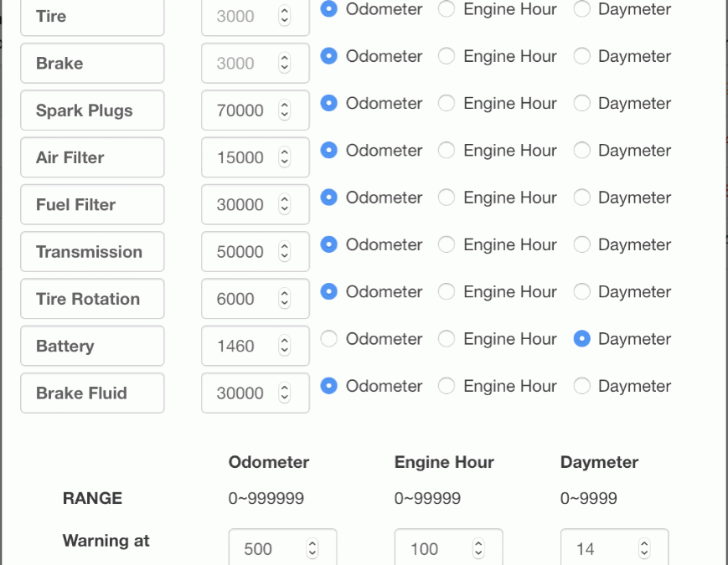Click the Tire Rotation 6000 stepper
Image resolution: width=728 pixels, height=565 pixels.
[x=285, y=299]
